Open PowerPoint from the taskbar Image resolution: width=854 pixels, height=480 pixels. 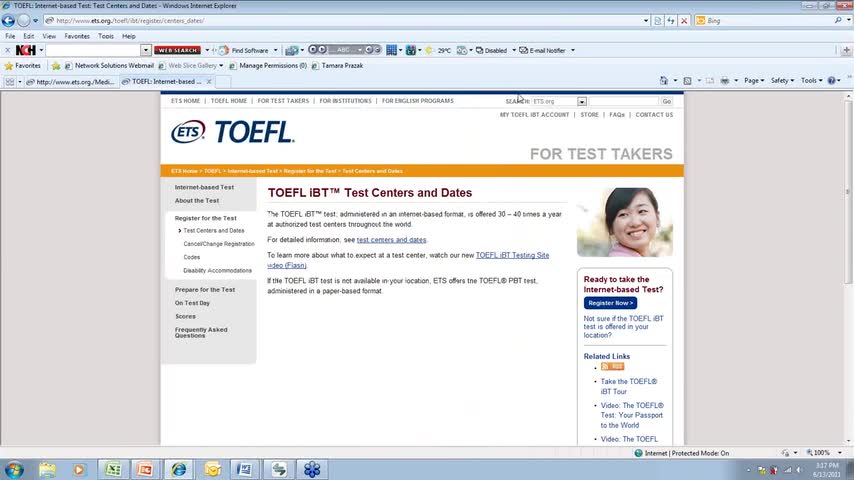pyautogui.click(x=145, y=469)
